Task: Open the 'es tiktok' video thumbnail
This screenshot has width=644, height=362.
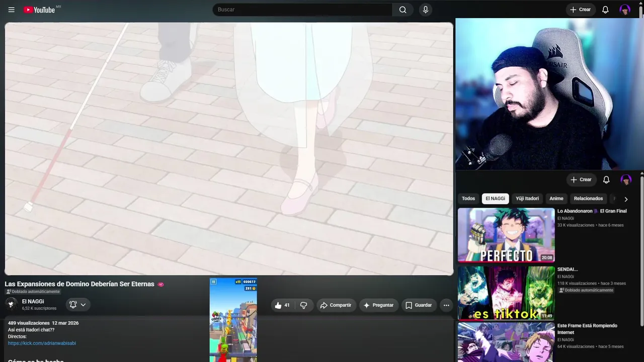Action: click(x=506, y=294)
